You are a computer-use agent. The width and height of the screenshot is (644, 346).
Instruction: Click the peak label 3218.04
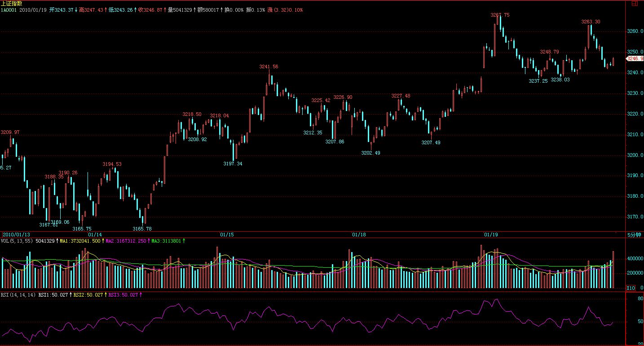(219, 115)
